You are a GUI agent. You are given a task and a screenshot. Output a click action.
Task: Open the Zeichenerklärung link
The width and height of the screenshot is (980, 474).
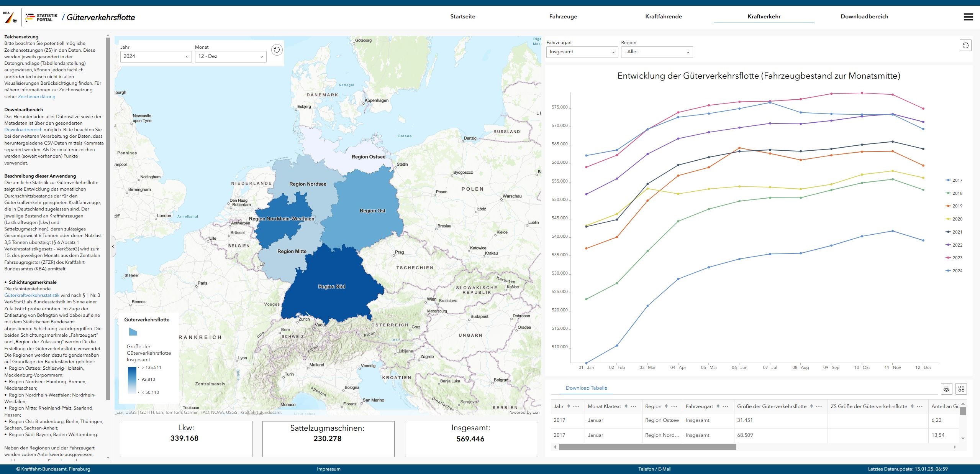tap(37, 97)
